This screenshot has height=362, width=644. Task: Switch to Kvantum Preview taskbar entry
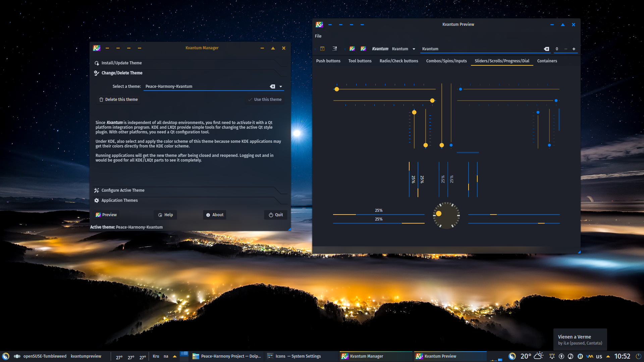tap(450, 356)
